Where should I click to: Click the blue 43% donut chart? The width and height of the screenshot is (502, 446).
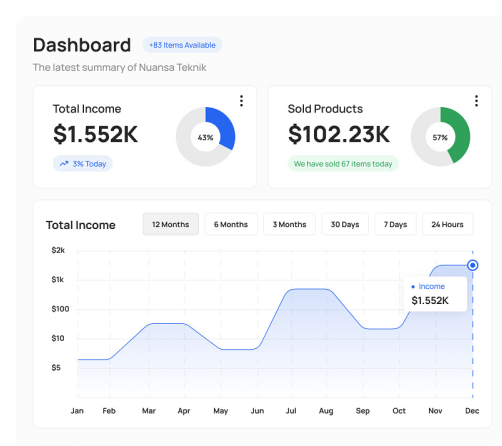pos(206,137)
